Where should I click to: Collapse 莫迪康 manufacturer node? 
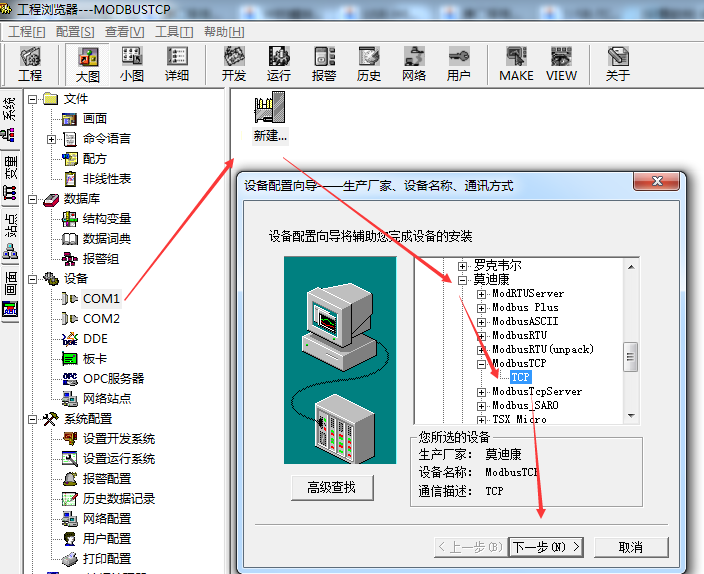462,280
